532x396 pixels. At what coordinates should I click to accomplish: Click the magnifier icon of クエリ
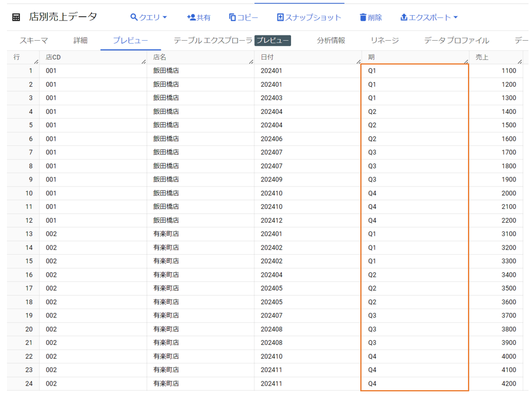pos(134,17)
